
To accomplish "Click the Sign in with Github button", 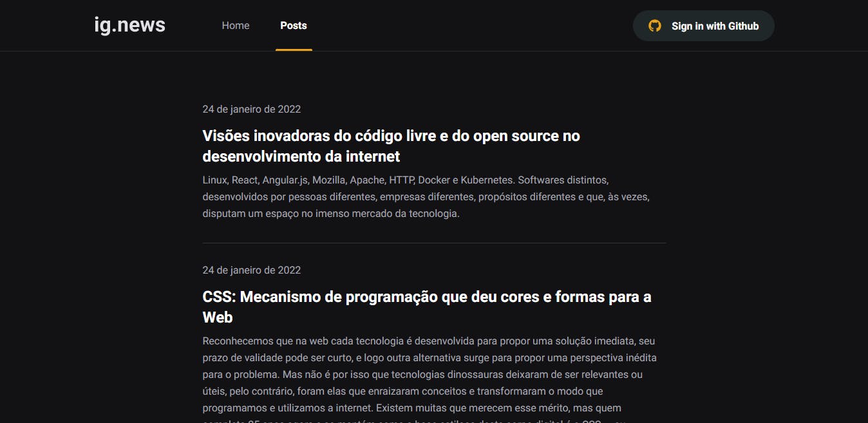I will tap(704, 26).
